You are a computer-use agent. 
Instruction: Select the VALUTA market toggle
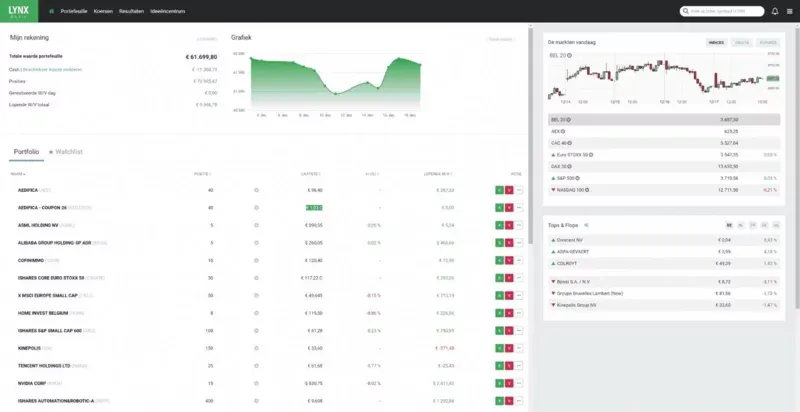point(742,43)
